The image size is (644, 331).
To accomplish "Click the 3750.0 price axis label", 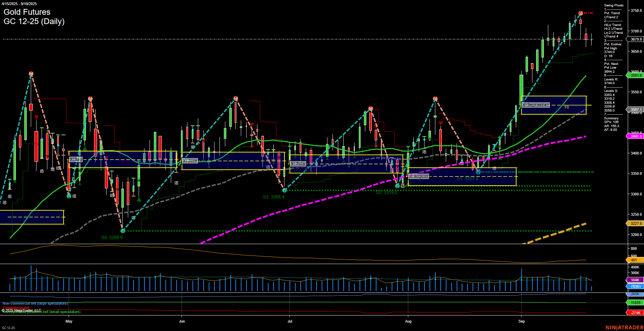I will (x=636, y=10).
